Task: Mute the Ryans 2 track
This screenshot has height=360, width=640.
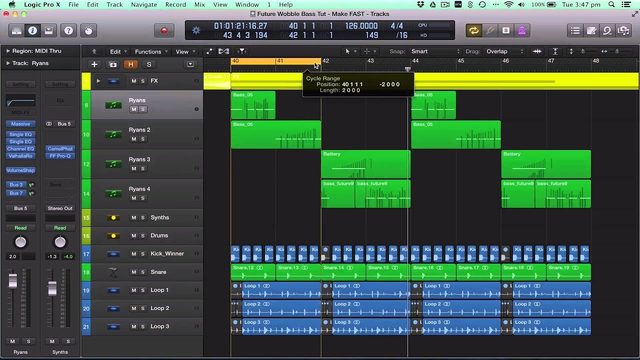Action: pos(133,139)
